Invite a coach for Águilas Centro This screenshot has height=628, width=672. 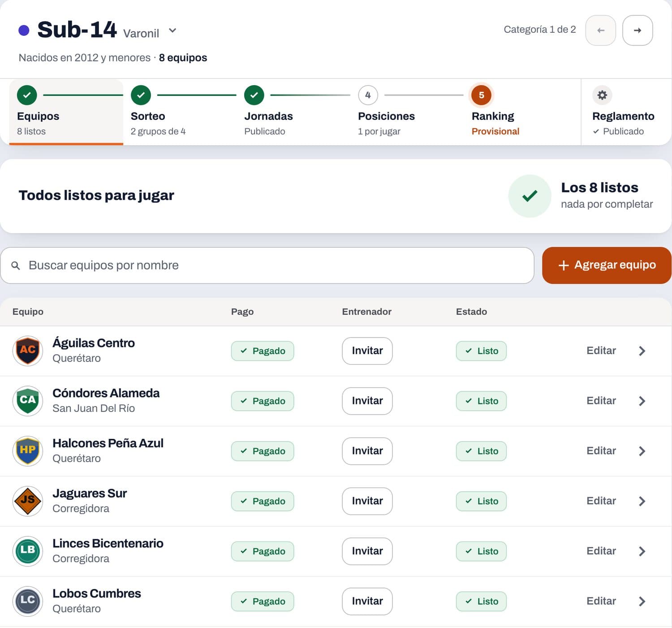click(x=367, y=351)
